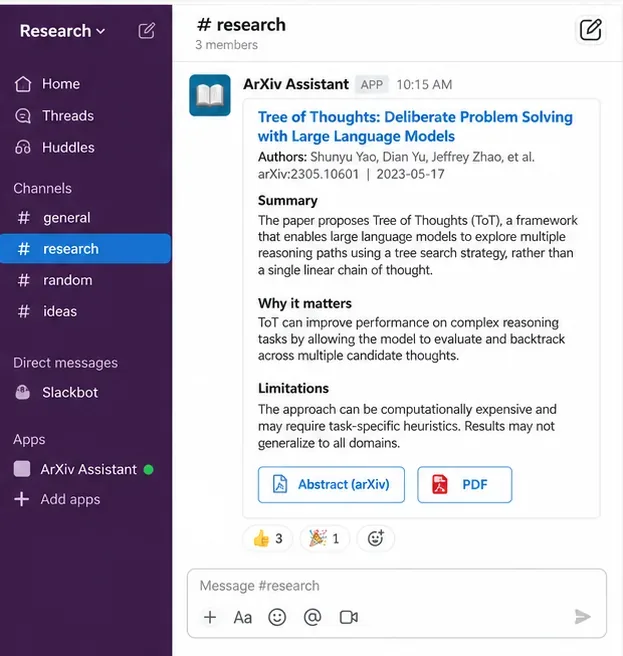The height and width of the screenshot is (656, 623).
Task: Click the ArXiv Assistant sender name
Action: pyautogui.click(x=296, y=84)
